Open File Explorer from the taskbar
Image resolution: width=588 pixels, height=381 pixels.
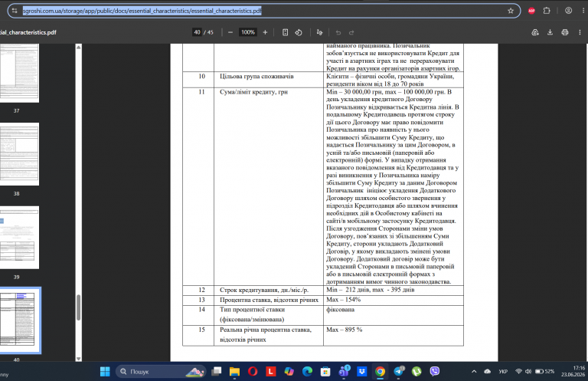(234, 371)
